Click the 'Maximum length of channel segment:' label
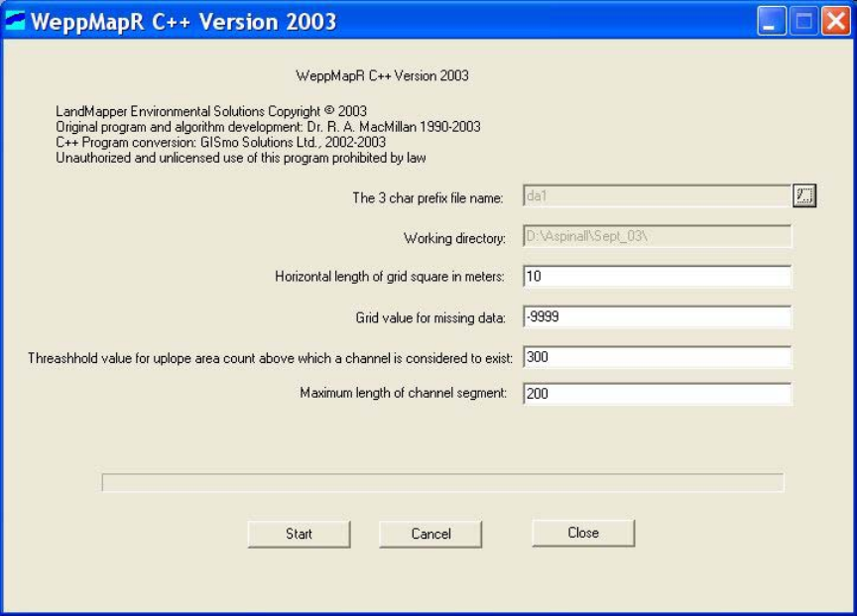The height and width of the screenshot is (616, 857). 404,393
